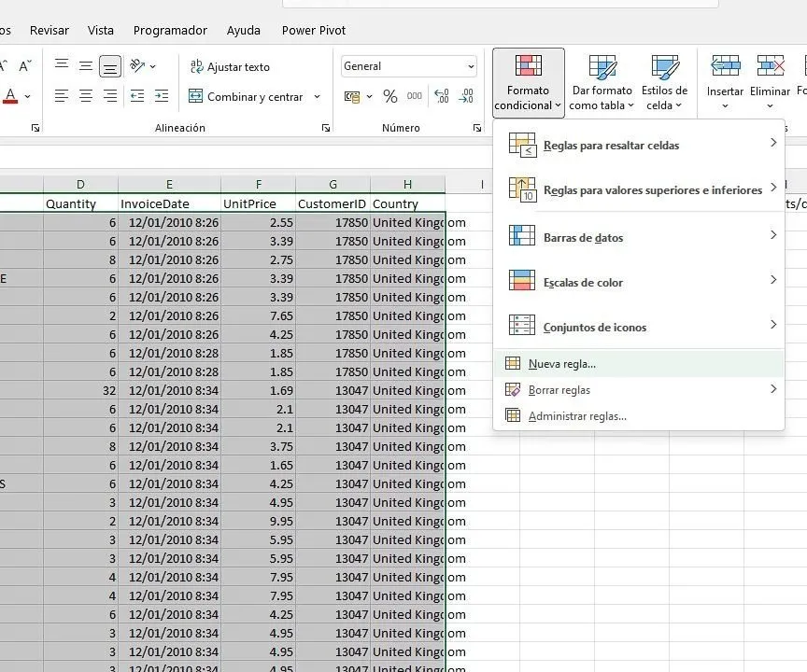
Task: Open Power Pivot ribbon tab
Action: [314, 31]
